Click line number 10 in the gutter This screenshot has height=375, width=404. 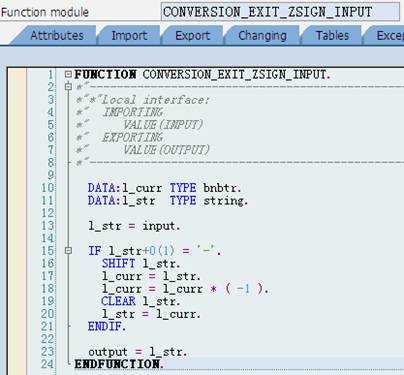pos(47,188)
